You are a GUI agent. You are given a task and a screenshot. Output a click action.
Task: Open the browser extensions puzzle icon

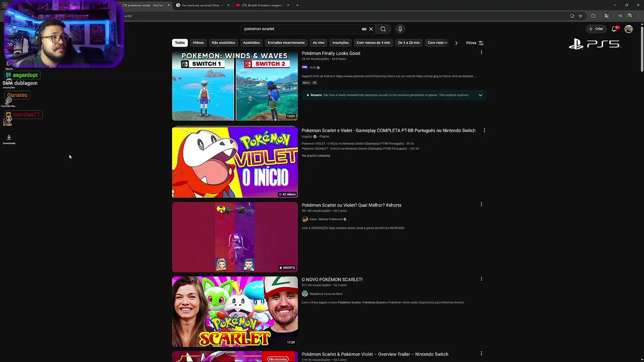(x=593, y=16)
